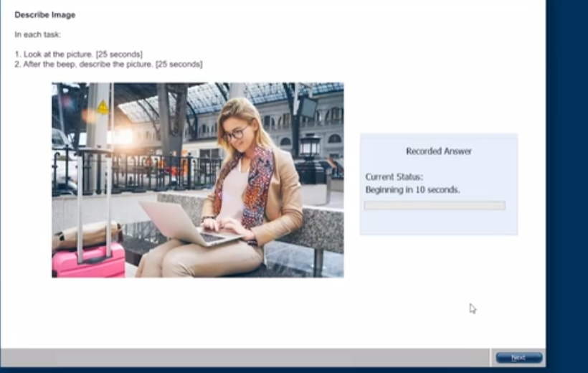
Task: Click the "Look at the picture" instruction
Action: (79, 55)
